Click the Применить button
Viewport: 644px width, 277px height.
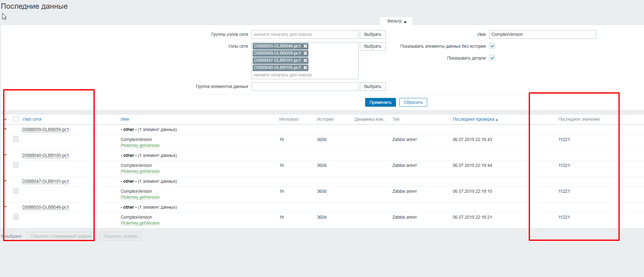point(380,102)
